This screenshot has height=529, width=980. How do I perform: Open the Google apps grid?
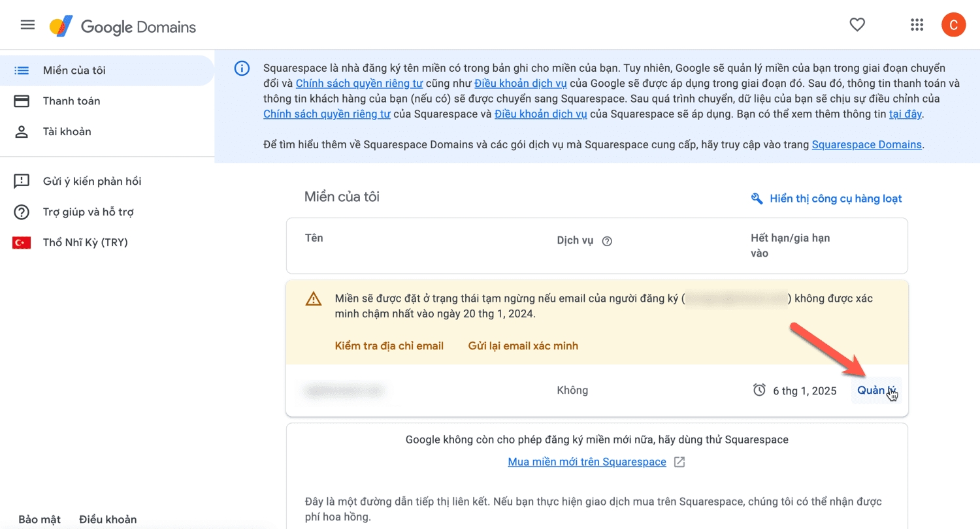917,25
